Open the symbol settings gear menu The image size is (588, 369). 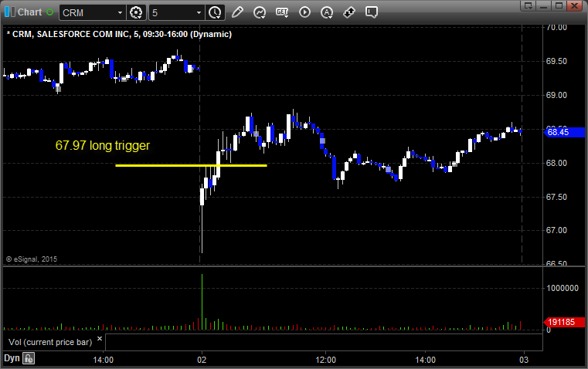[136, 12]
